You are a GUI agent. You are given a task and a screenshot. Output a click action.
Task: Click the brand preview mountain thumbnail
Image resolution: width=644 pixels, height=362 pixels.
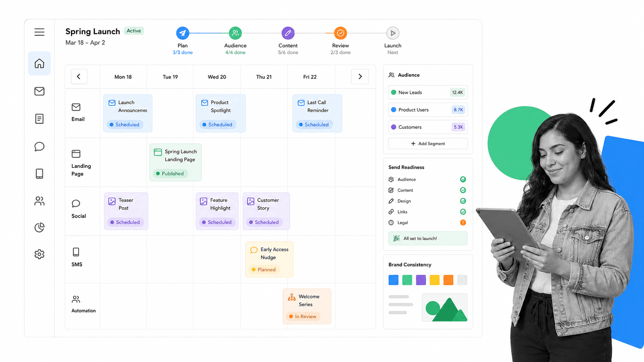tap(445, 307)
